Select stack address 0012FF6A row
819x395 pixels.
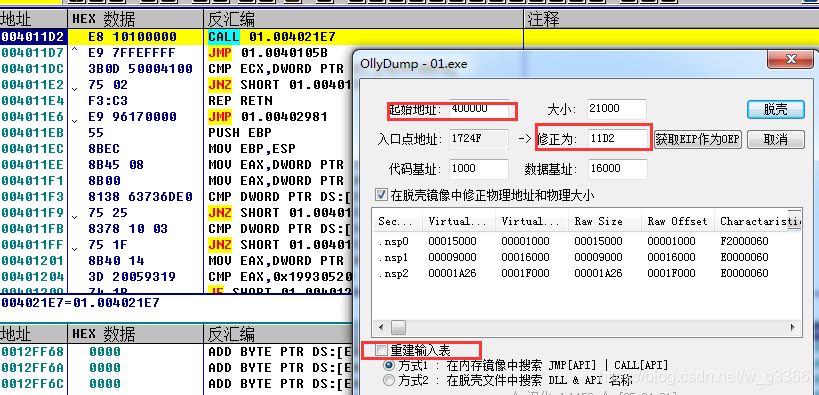(32, 368)
